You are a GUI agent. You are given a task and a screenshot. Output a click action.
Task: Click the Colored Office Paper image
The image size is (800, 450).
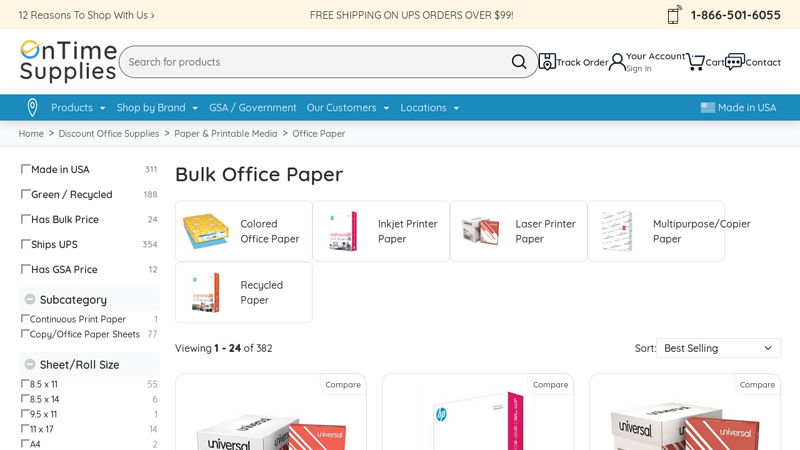click(x=206, y=231)
